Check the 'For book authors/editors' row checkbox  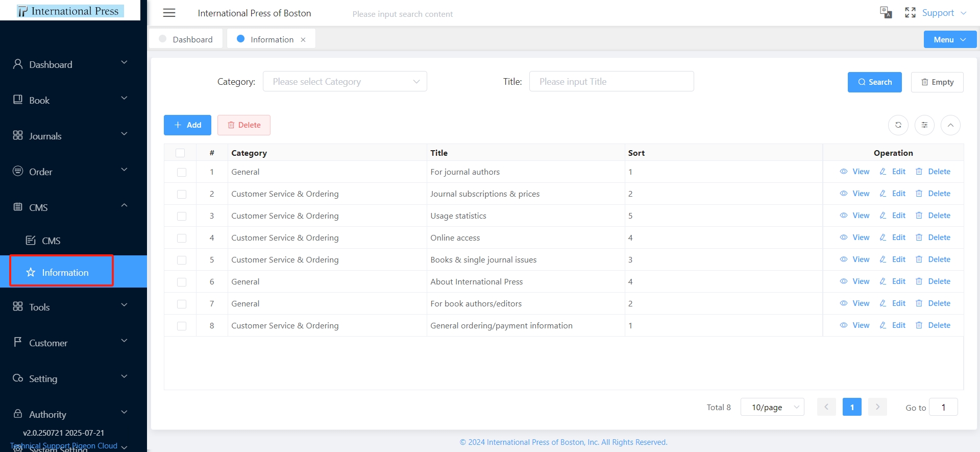click(x=182, y=304)
